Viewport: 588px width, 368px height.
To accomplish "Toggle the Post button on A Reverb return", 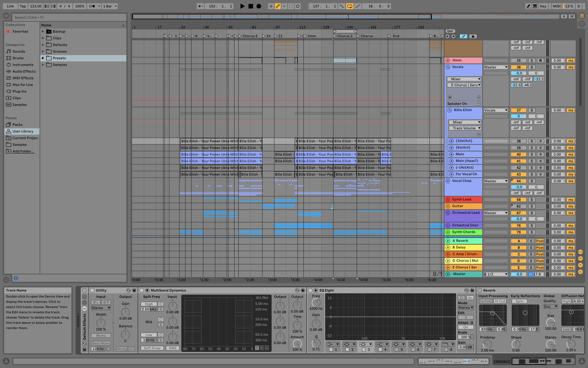I will 540,241.
